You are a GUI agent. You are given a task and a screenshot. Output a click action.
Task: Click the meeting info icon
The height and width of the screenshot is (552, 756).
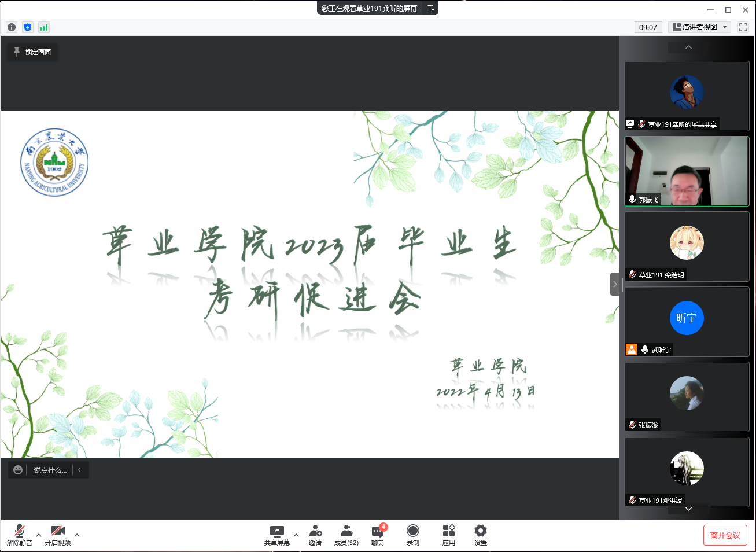(x=12, y=27)
